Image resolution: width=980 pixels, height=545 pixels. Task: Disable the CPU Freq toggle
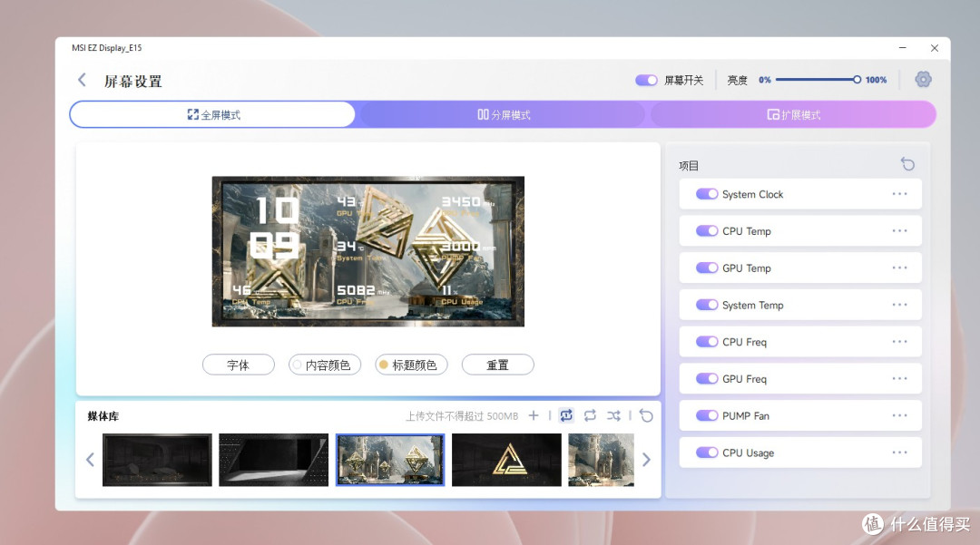[x=707, y=342]
